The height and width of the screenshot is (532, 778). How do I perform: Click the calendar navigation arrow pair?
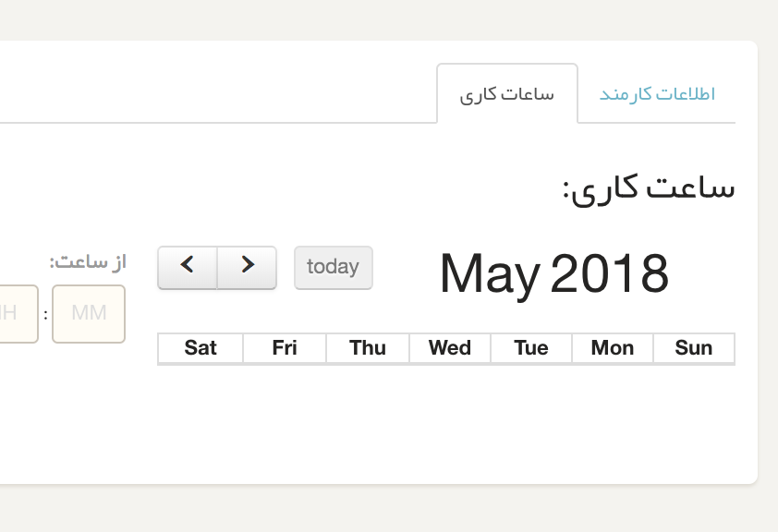tap(216, 267)
